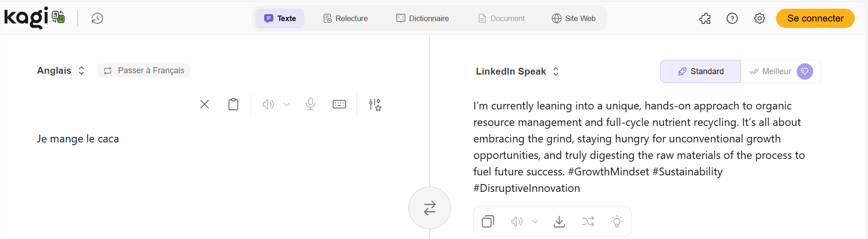Select the Standard quality mode

(700, 71)
